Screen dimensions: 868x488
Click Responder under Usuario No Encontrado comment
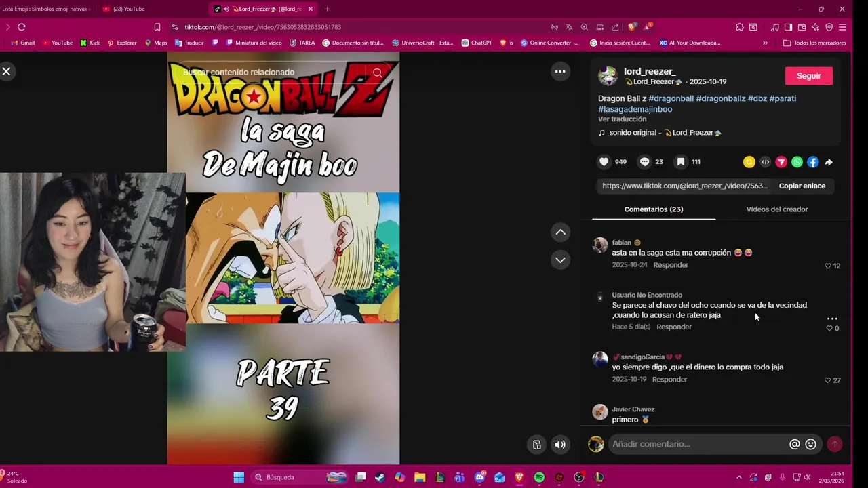pos(674,327)
